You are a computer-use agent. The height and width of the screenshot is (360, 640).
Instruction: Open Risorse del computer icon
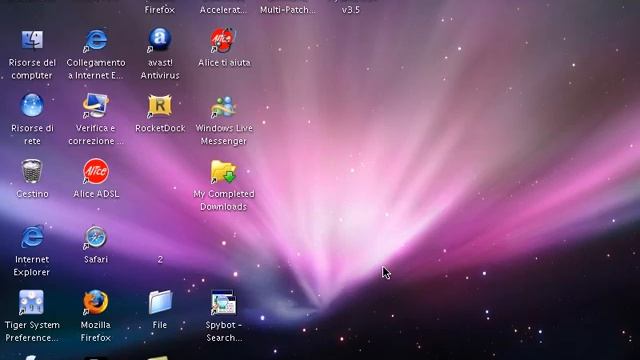click(x=32, y=40)
